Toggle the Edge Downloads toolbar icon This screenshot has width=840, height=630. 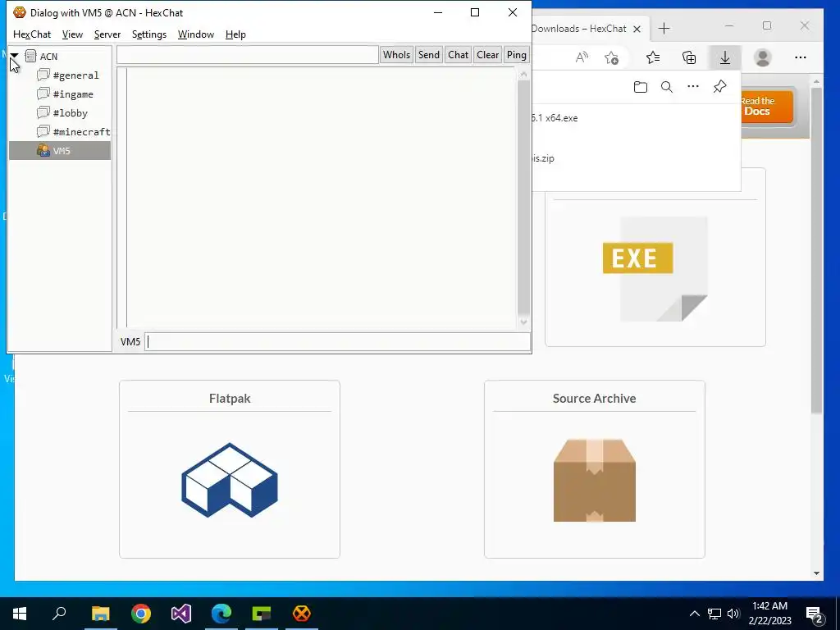[725, 57]
